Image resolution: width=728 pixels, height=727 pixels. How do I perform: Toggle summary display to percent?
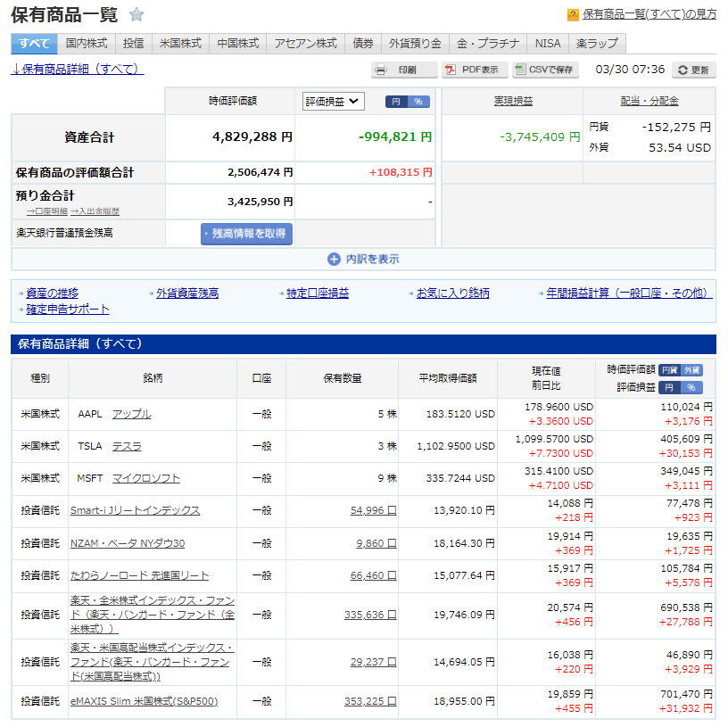coord(418,102)
